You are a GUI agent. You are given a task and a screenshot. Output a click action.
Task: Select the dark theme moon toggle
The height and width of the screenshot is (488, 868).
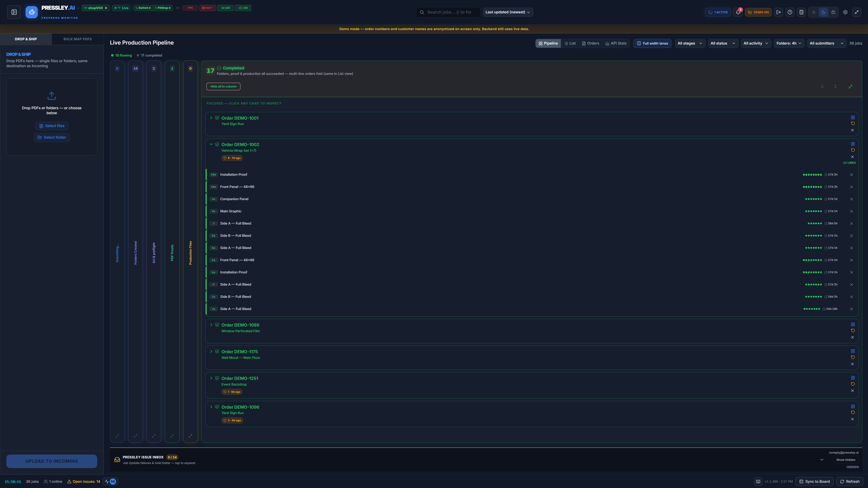tap(823, 12)
